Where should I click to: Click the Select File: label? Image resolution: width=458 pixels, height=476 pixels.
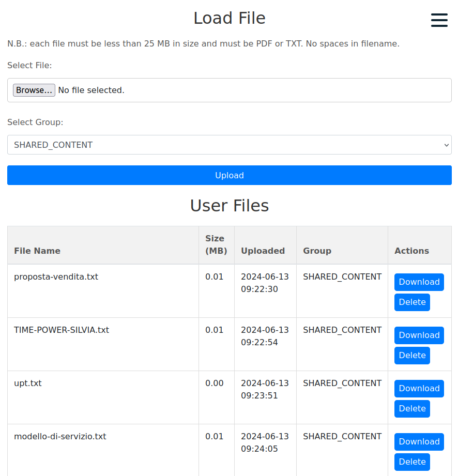tap(29, 66)
